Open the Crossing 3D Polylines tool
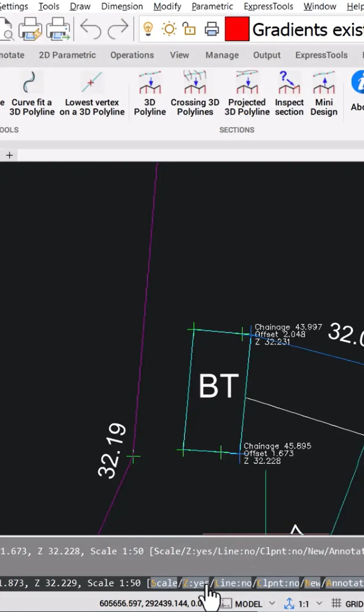This screenshot has height=612, width=364. [195, 94]
